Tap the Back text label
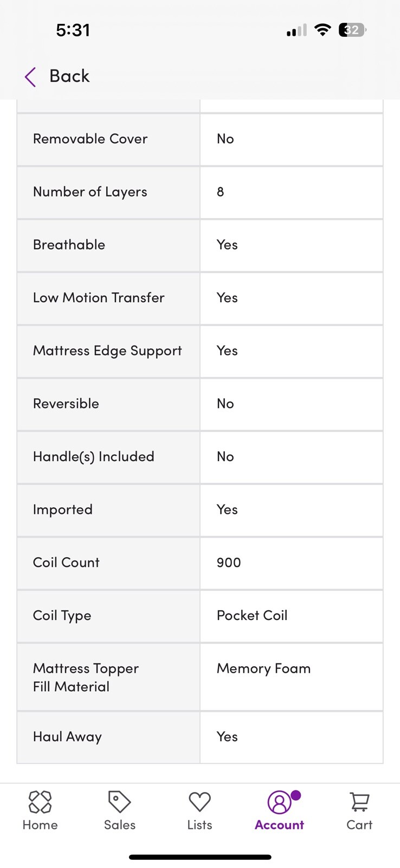 [69, 76]
